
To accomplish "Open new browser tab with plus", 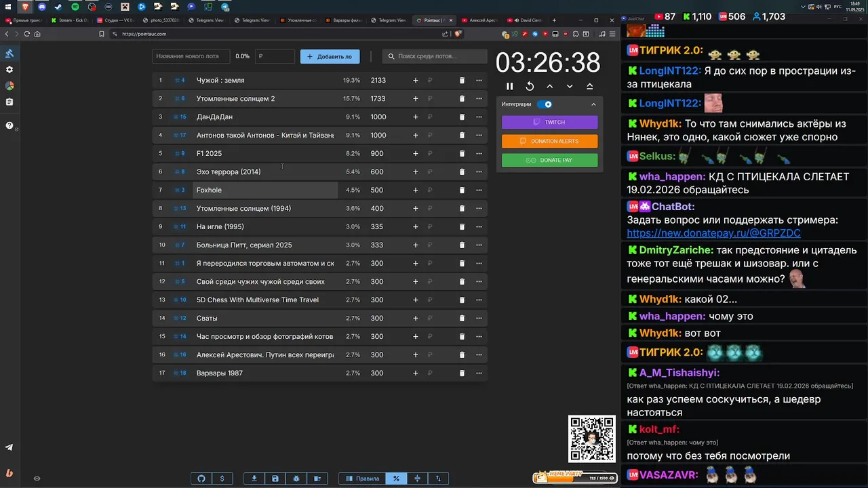I will (554, 20).
